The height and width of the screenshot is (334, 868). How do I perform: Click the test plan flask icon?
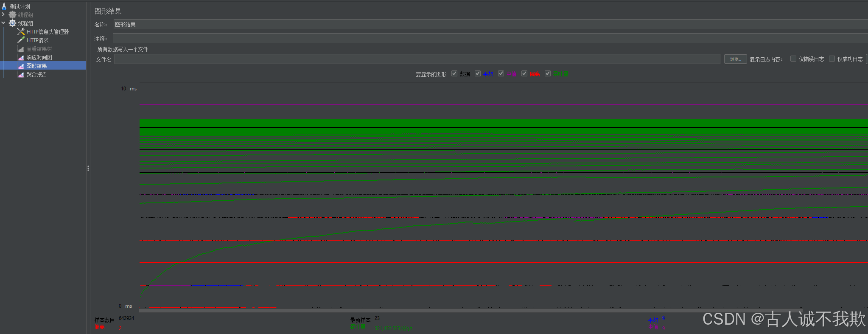point(4,6)
